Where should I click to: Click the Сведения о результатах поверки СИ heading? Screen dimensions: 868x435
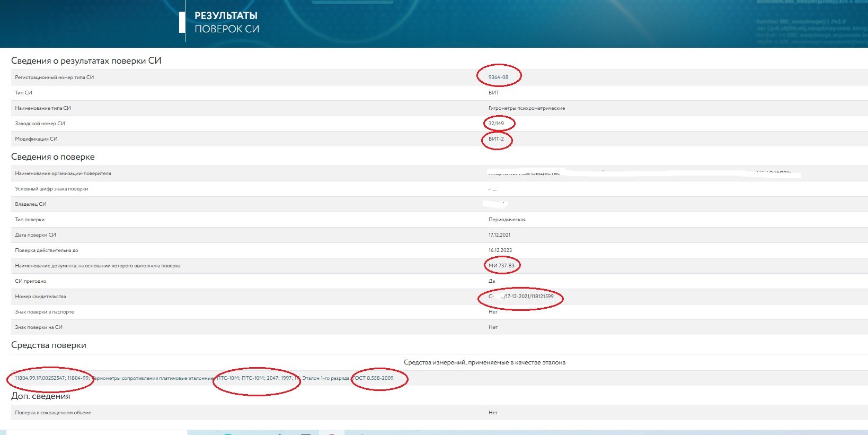click(x=86, y=61)
